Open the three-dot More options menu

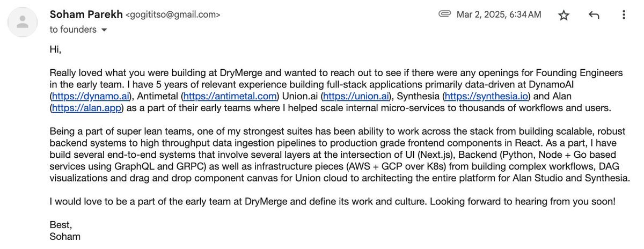pyautogui.click(x=624, y=15)
